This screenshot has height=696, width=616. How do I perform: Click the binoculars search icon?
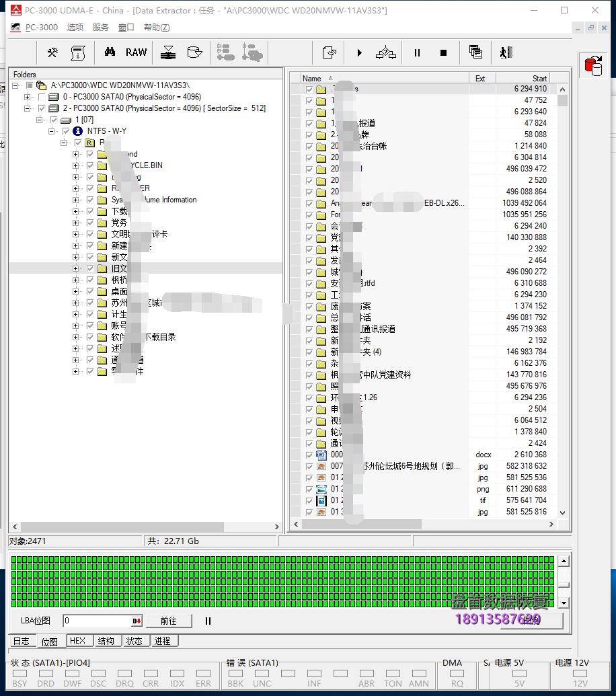click(x=110, y=52)
